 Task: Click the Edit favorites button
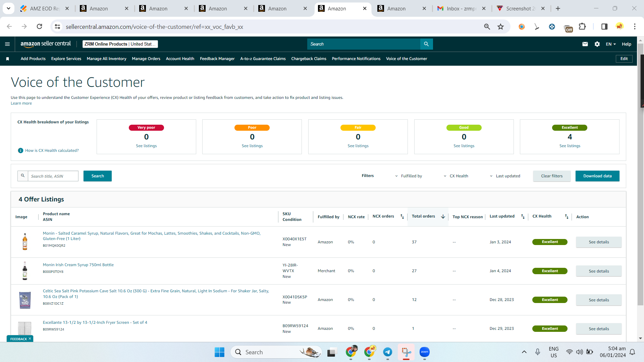tap(624, 59)
